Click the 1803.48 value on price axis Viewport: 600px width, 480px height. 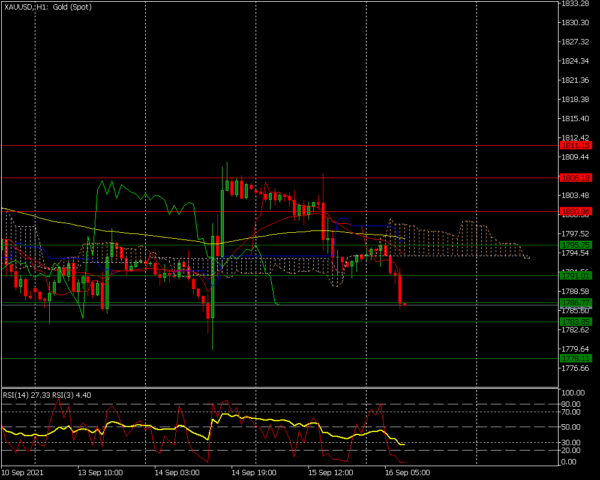coord(575,195)
